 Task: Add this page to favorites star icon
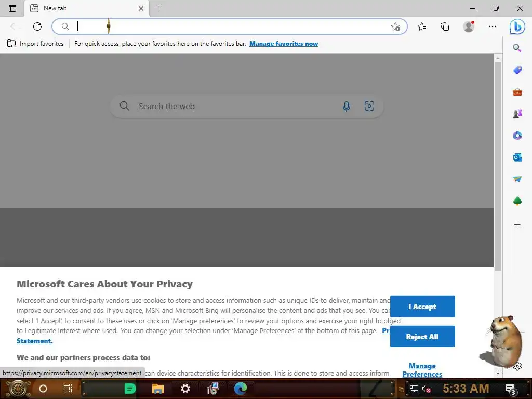[x=395, y=27]
